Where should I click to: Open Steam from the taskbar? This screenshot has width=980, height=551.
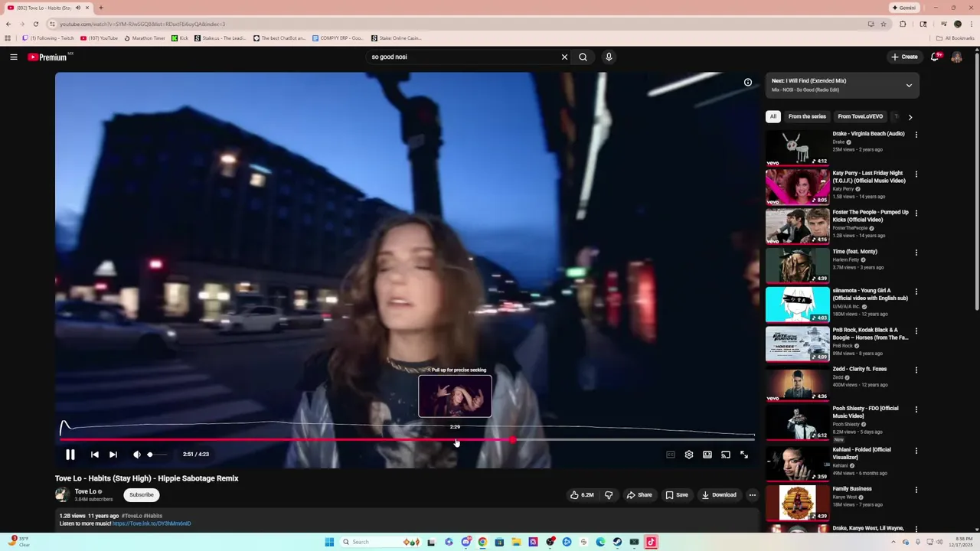click(x=617, y=542)
